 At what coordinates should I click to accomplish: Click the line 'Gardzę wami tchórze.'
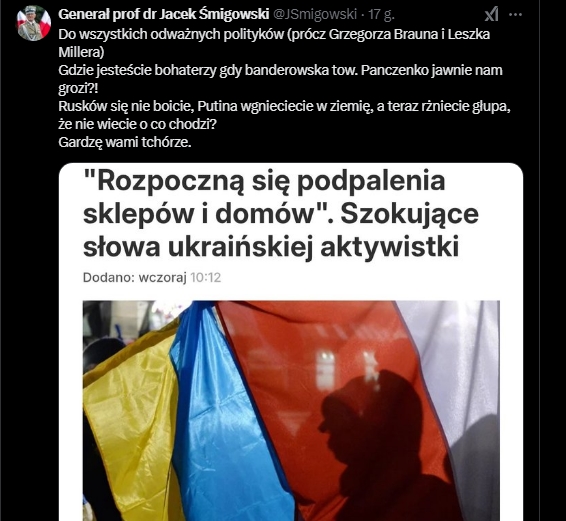[x=125, y=143]
